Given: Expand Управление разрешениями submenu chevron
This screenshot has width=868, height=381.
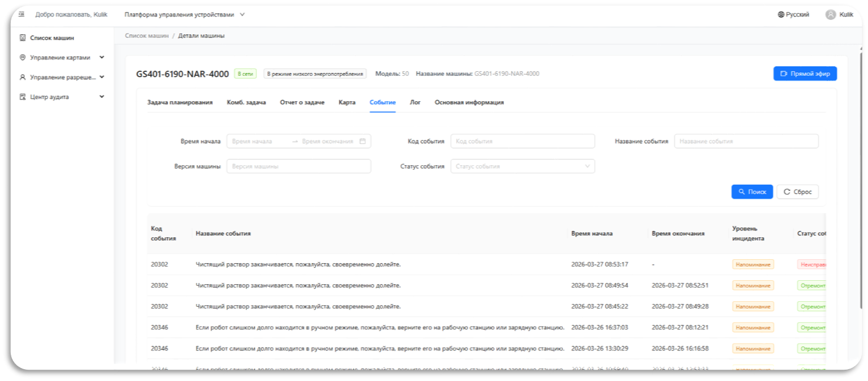Looking at the screenshot, I should (x=102, y=77).
